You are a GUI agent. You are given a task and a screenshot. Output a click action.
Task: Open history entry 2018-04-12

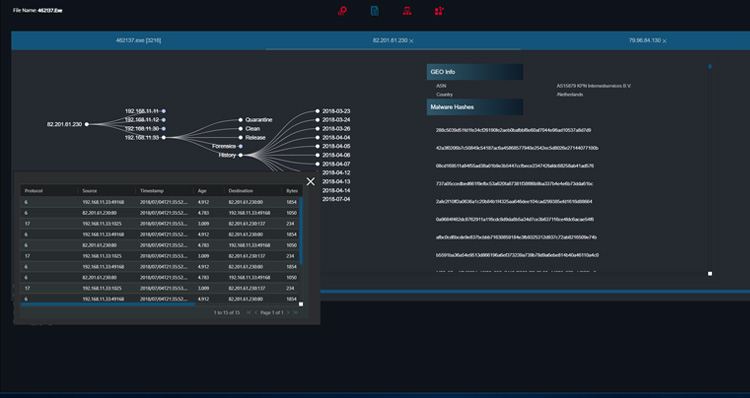tap(336, 173)
